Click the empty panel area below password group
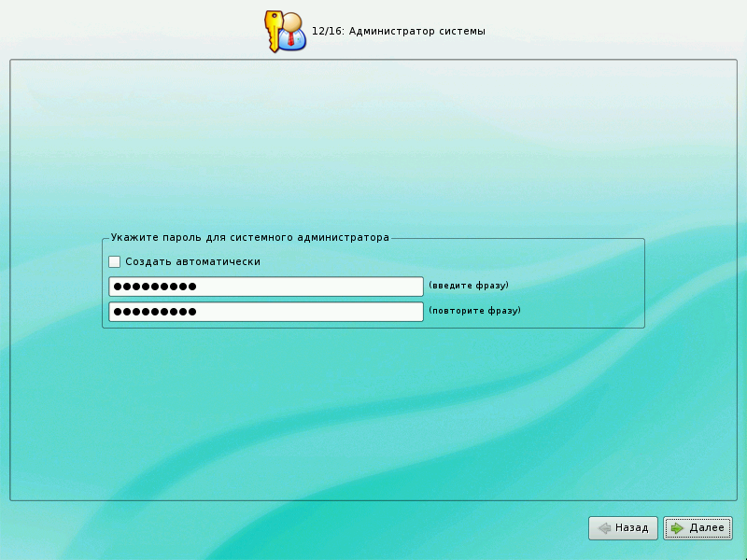This screenshot has height=560, width=747. (x=373, y=411)
